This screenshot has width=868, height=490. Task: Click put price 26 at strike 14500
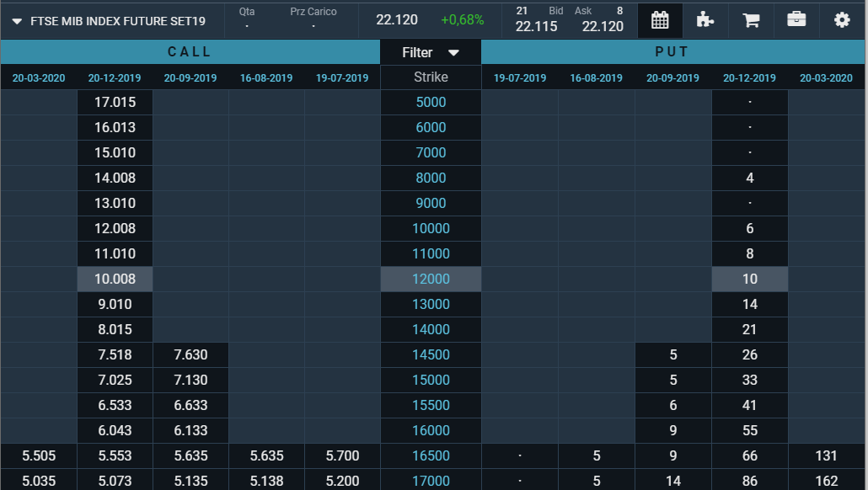point(749,355)
